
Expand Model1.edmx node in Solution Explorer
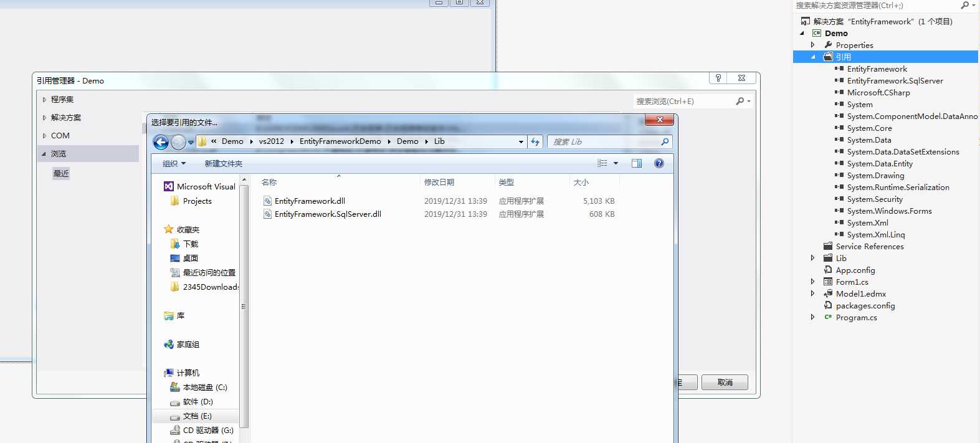click(812, 293)
